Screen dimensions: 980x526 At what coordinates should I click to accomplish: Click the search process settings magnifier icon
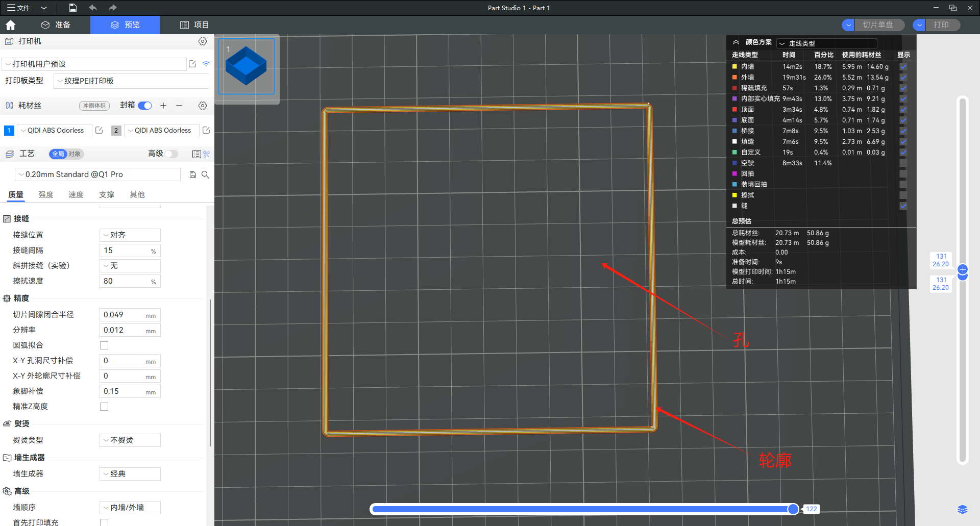point(205,174)
